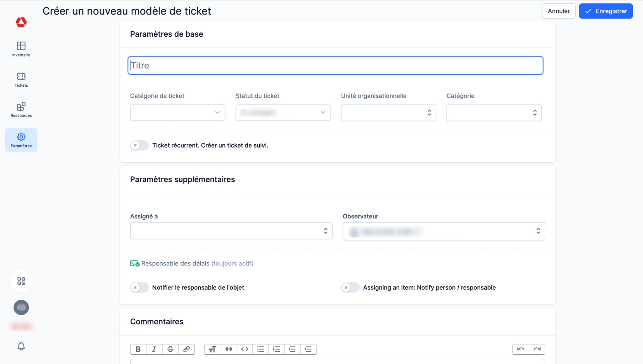This screenshot has height=364, width=643.
Task: Open the Catégorie de ticket dropdown
Action: tap(177, 112)
